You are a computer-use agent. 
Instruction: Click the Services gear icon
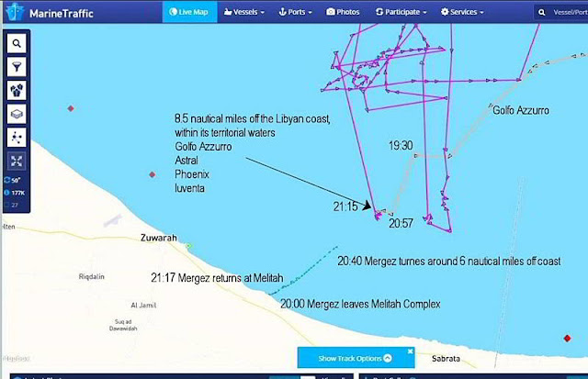445,12
